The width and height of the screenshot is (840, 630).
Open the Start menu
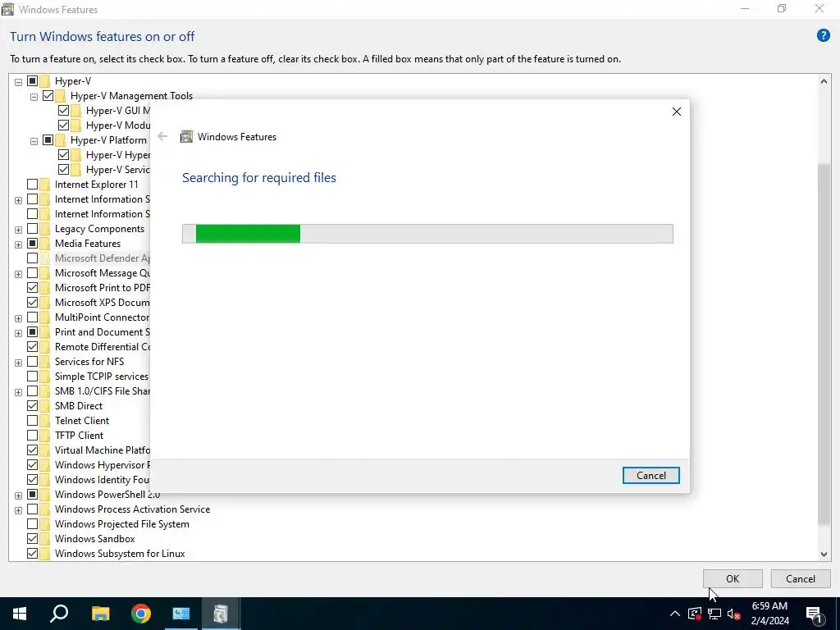coord(20,614)
